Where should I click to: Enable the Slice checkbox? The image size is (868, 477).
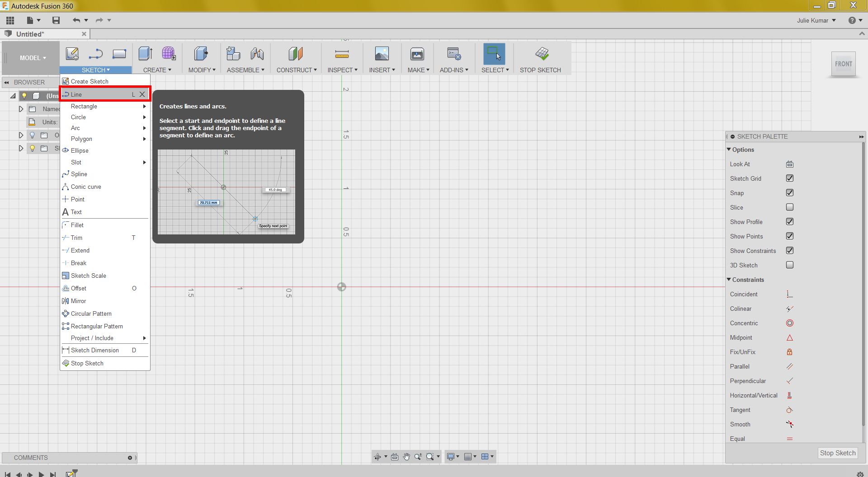pos(789,207)
